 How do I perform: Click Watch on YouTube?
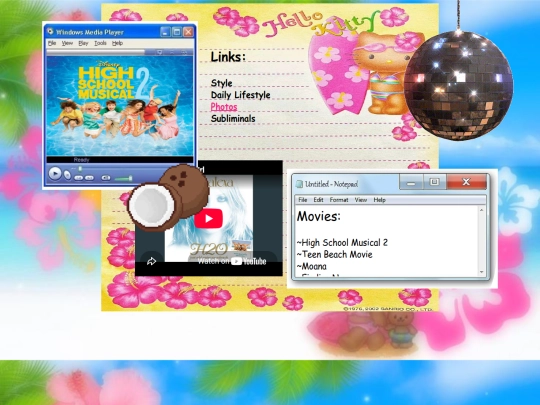point(232,261)
